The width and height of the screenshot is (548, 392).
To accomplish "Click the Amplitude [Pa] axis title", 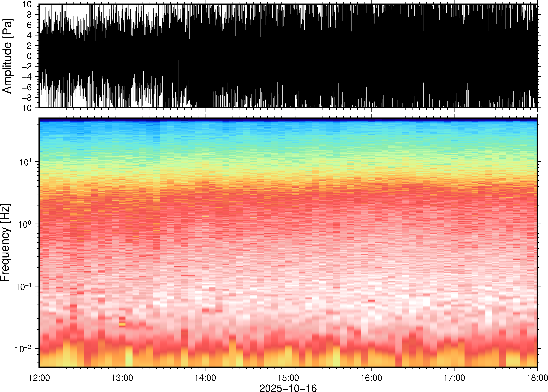I will point(7,56).
